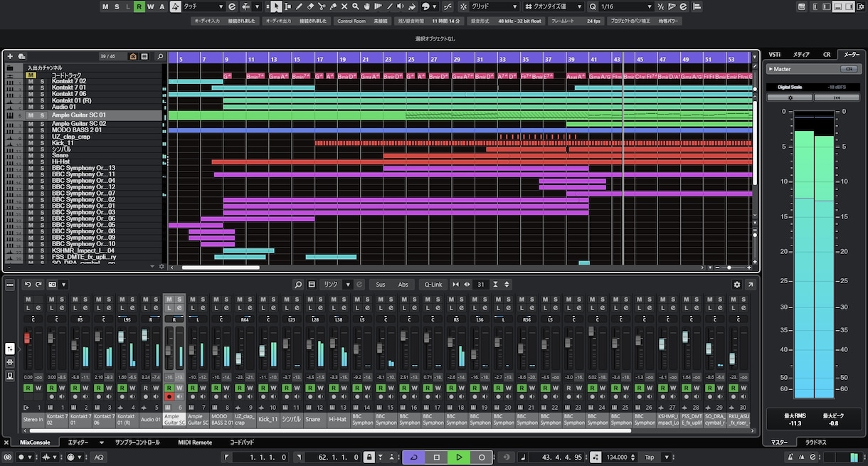Redo the MixConsole change

coord(38,285)
